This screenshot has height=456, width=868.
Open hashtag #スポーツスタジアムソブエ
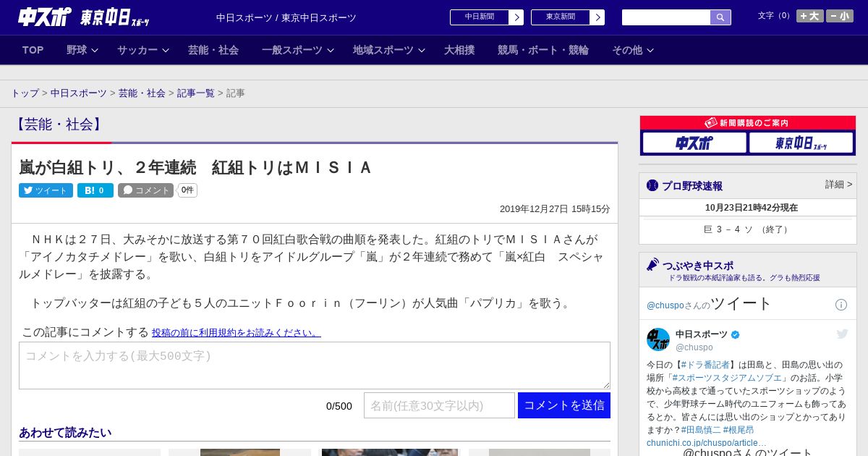tap(728, 378)
